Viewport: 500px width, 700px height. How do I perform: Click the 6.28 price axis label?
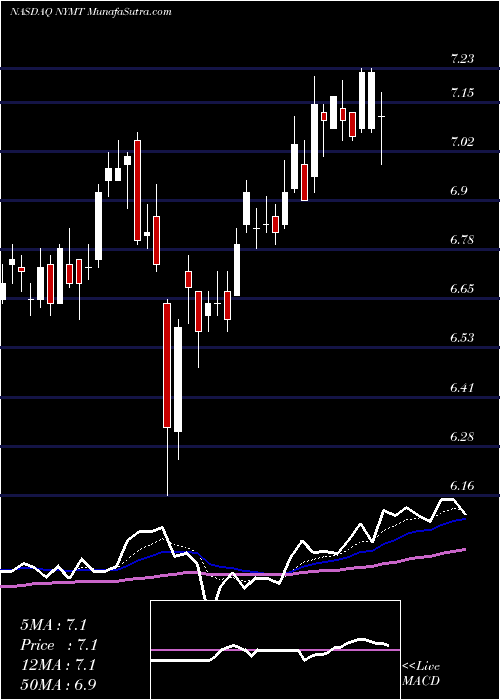[x=462, y=436]
